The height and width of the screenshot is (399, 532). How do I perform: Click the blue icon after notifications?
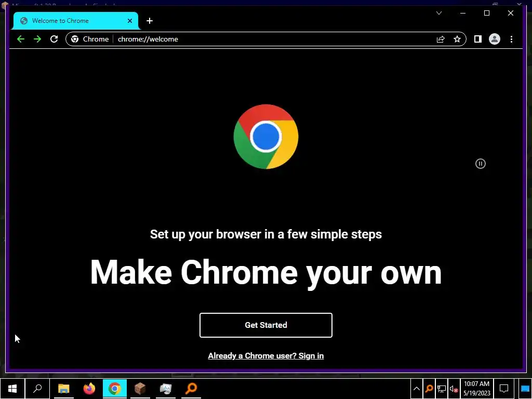click(525, 389)
